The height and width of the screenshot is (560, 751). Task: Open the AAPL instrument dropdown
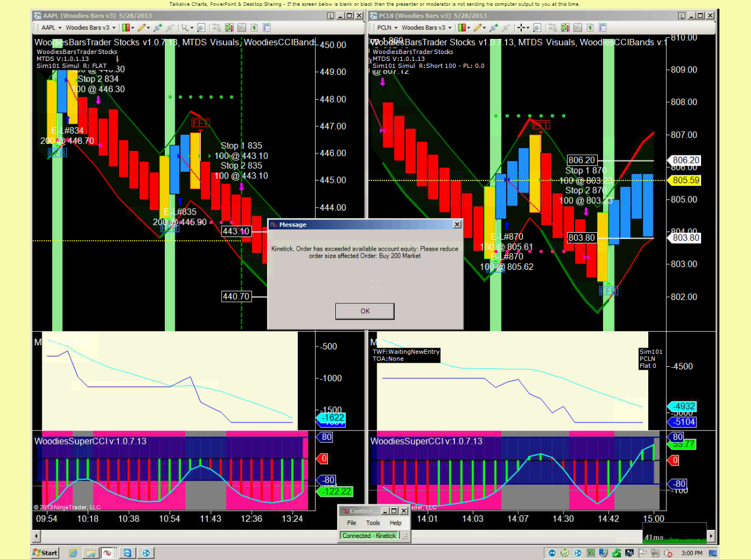coord(51,27)
